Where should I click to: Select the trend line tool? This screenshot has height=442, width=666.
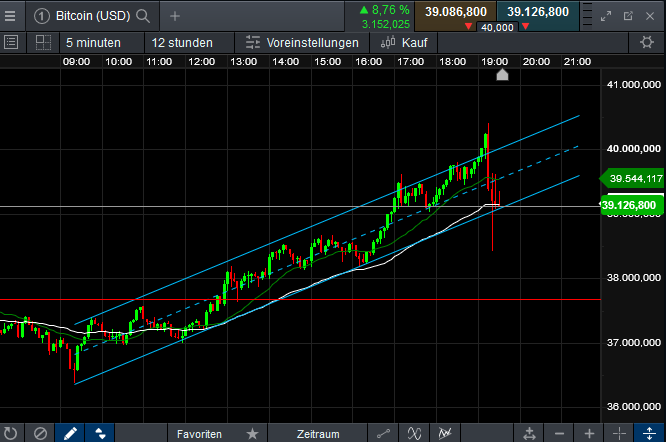coord(383,434)
